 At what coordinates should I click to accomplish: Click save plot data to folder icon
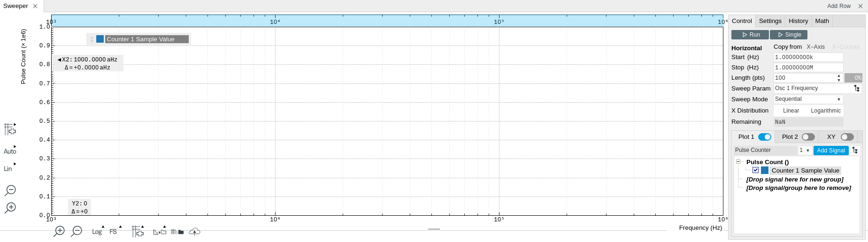pos(177,232)
